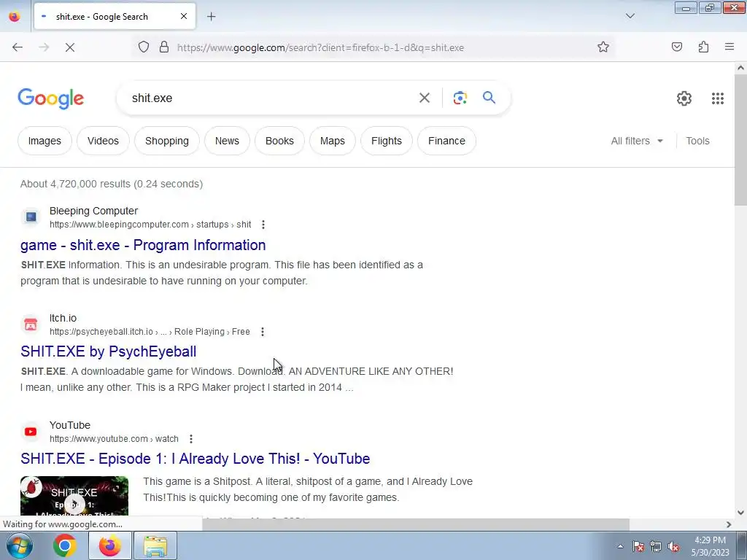Click the 'About 4,720,000 results' text
The image size is (747, 560).
pyautogui.click(x=112, y=184)
